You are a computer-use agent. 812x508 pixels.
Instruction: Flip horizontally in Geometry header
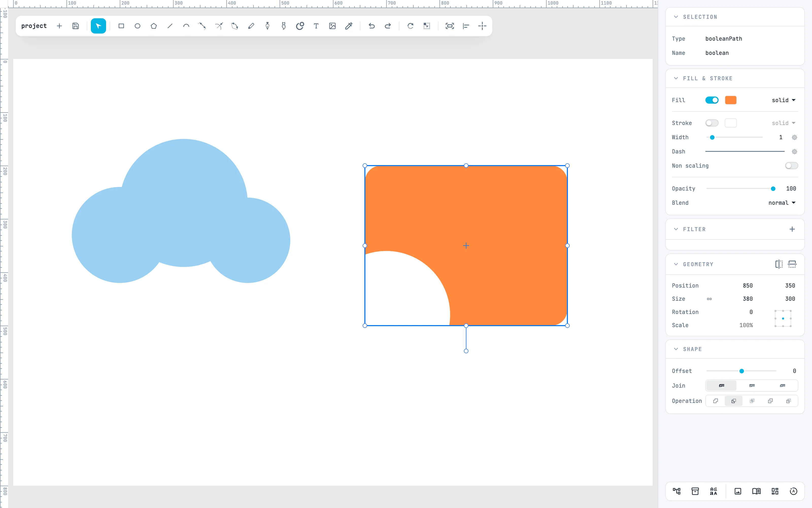[x=779, y=264]
